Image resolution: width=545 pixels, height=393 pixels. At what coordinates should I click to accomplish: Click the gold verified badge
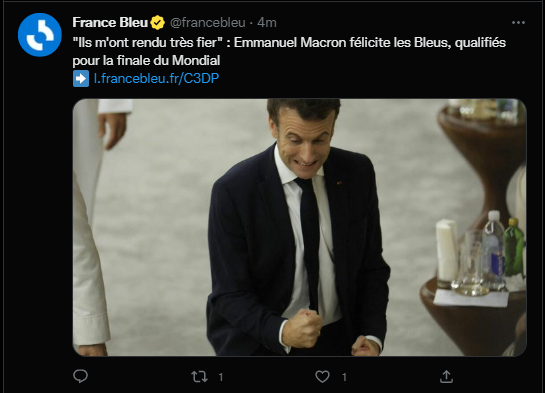coord(157,23)
